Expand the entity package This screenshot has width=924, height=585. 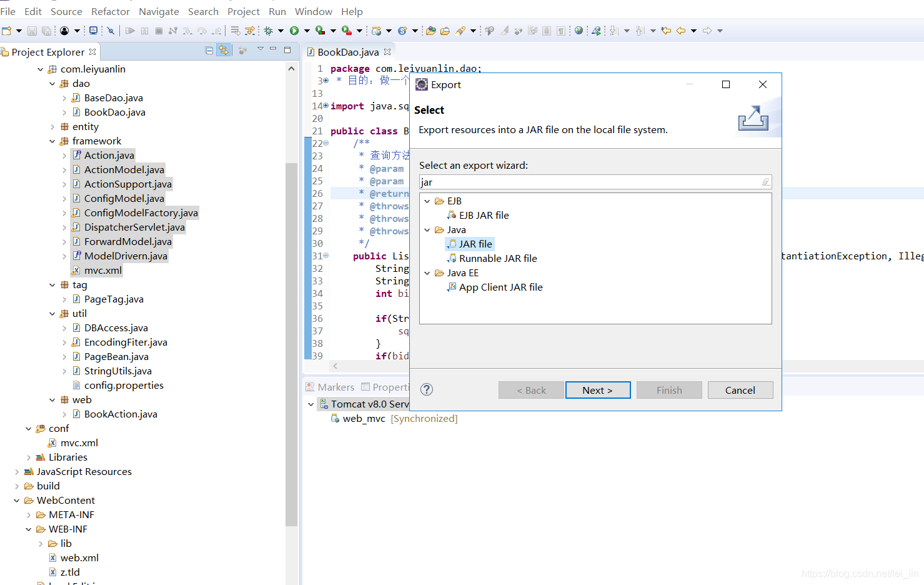pos(52,127)
